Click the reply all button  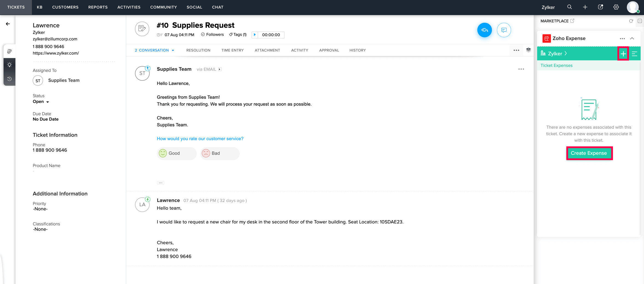[484, 30]
